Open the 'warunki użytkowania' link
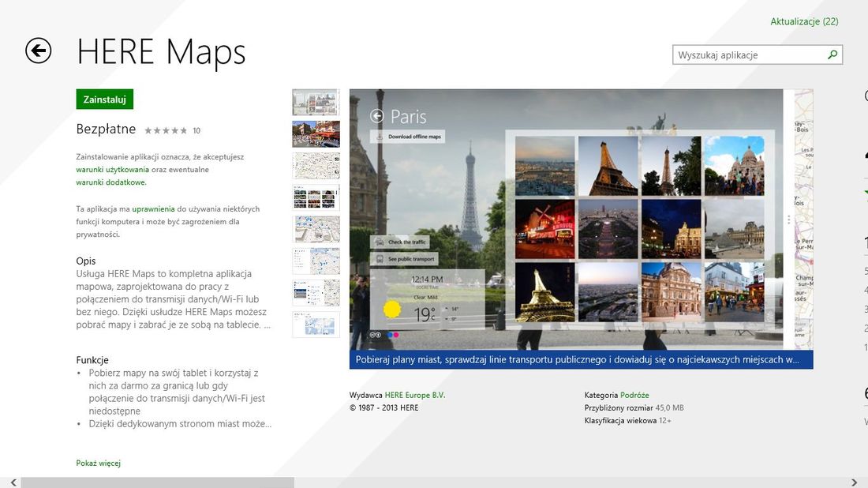 pos(112,170)
